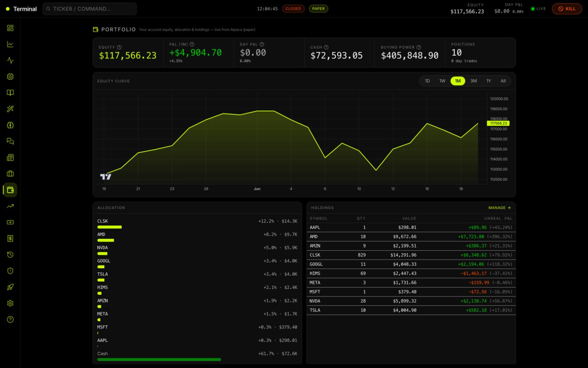The height and width of the screenshot is (368, 588).
Task: Select the TSLA row symbol in Holdings
Action: coord(315,310)
